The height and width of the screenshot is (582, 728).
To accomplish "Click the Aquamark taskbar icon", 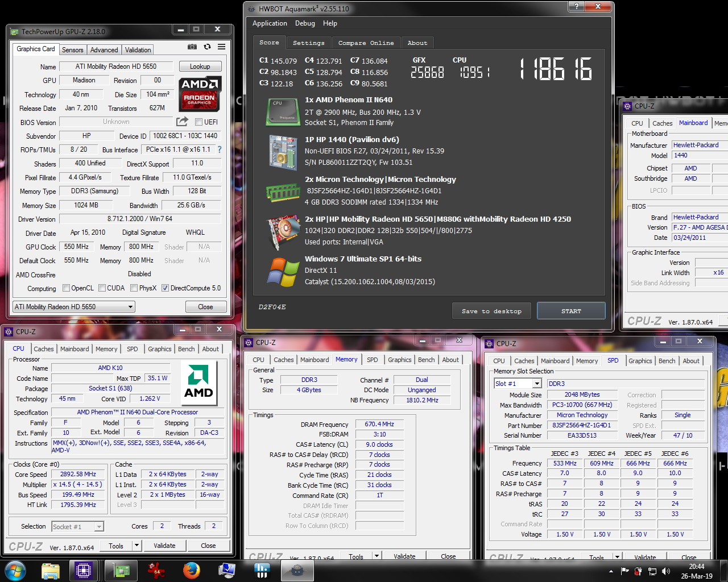I will pos(296,570).
